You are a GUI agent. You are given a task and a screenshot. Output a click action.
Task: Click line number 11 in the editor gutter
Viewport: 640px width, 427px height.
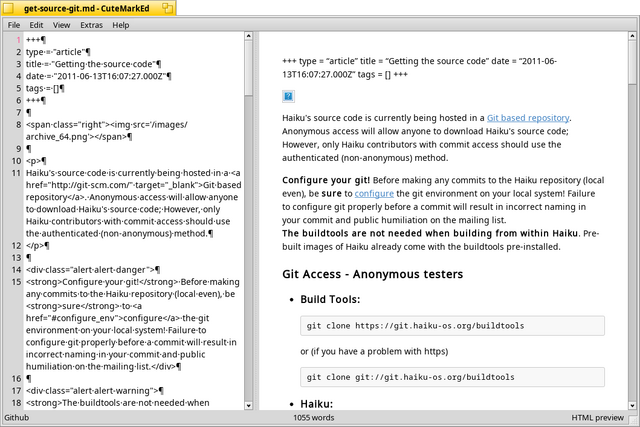(x=16, y=173)
